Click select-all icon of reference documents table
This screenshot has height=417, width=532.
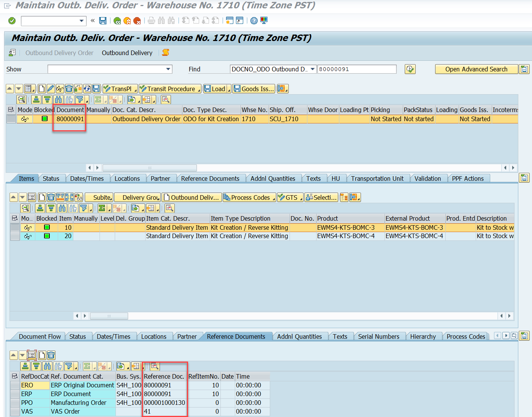coord(15,376)
